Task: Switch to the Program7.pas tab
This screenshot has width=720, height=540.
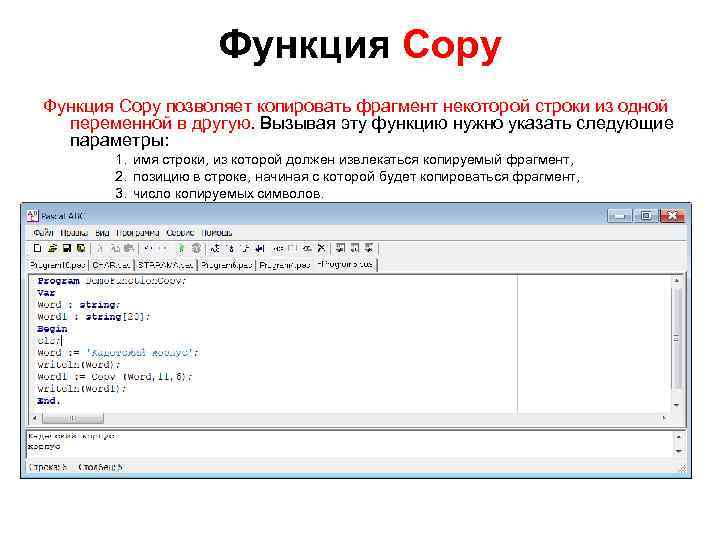Action: pyautogui.click(x=285, y=265)
